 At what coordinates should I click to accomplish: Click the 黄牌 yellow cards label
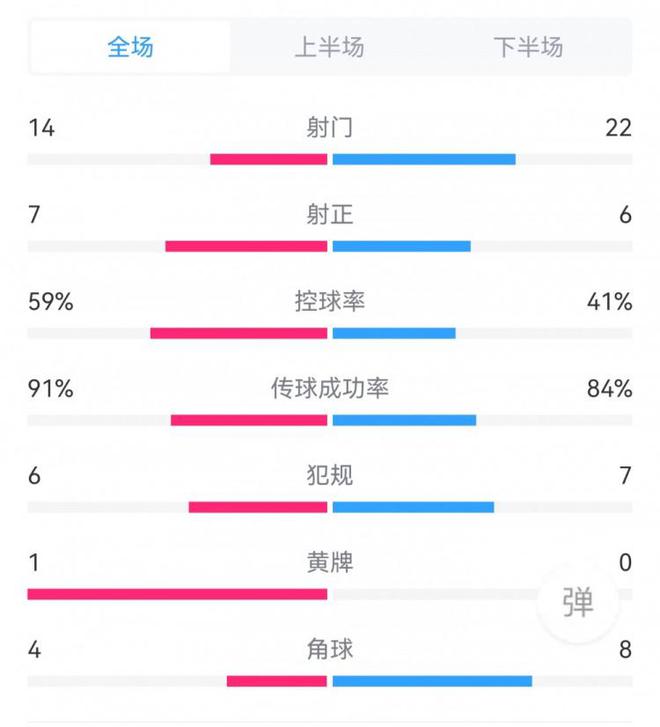(330, 563)
